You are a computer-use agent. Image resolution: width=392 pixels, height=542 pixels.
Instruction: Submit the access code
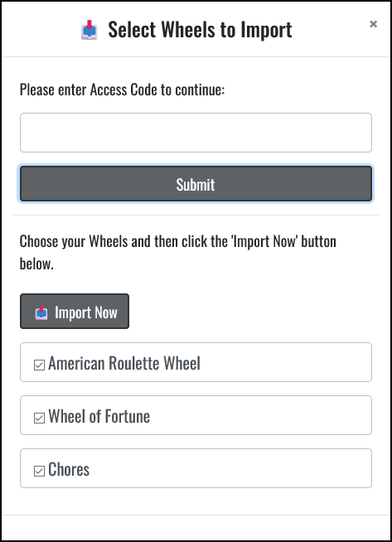click(196, 183)
